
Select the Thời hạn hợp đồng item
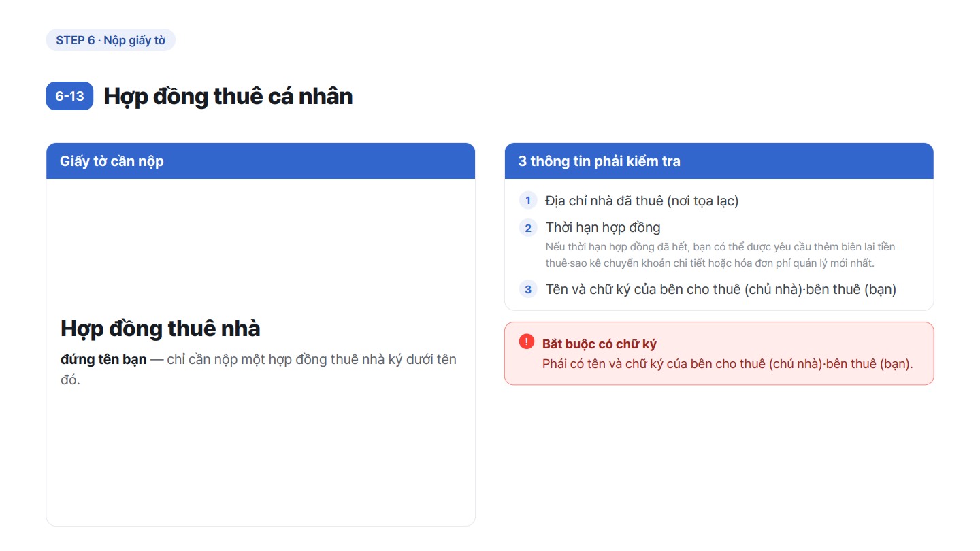pyautogui.click(x=603, y=227)
